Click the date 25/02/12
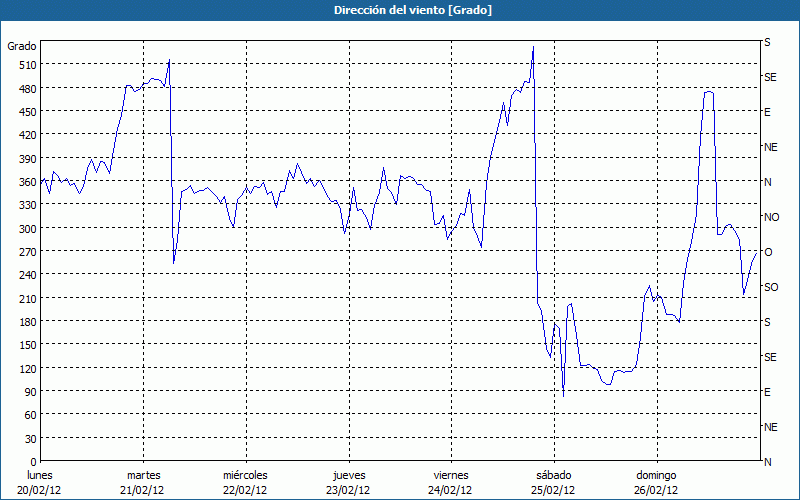The height and width of the screenshot is (500, 800). 553,490
